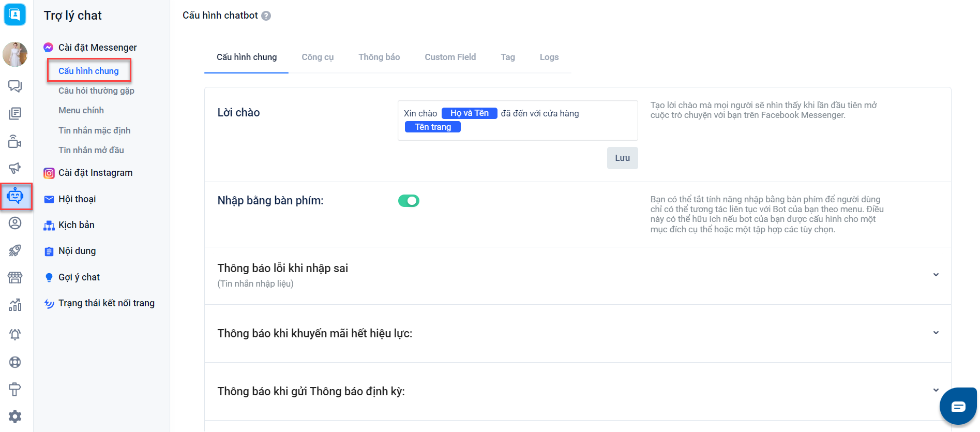
Task: Switch to the Cấu hình chung tab
Action: [x=247, y=57]
